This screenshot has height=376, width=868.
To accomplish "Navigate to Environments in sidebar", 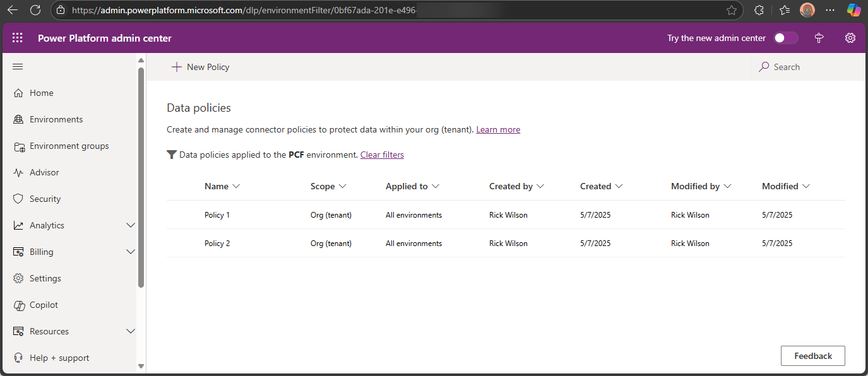I will [x=56, y=119].
